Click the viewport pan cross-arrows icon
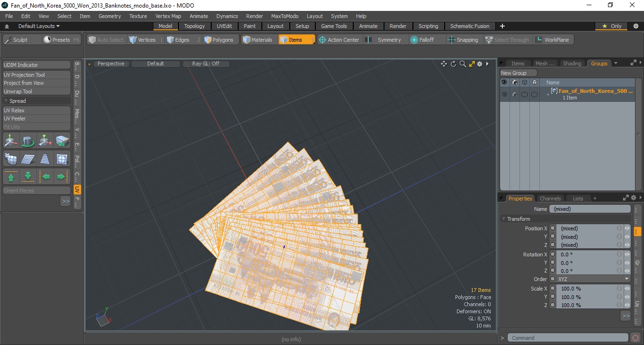The height and width of the screenshot is (345, 644). pos(444,64)
